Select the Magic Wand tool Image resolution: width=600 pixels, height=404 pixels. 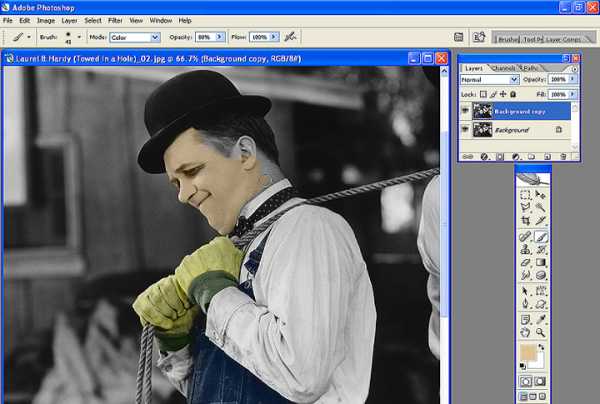[x=541, y=207]
